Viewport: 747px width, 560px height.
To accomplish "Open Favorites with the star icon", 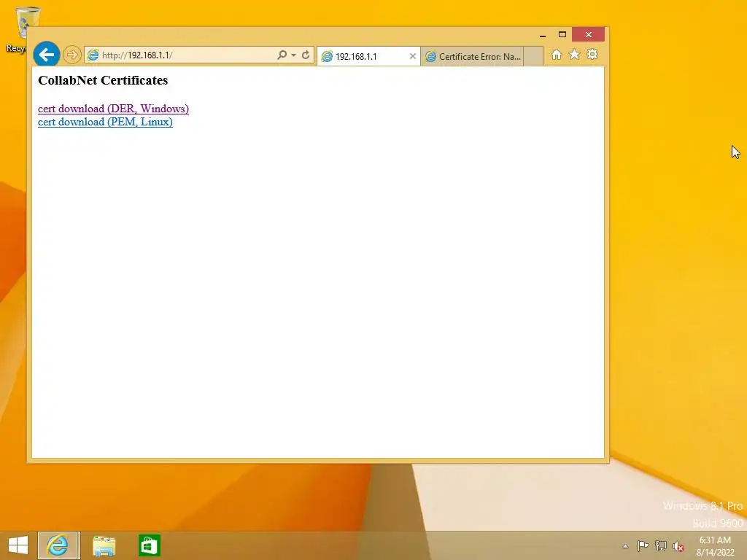I will (x=575, y=54).
